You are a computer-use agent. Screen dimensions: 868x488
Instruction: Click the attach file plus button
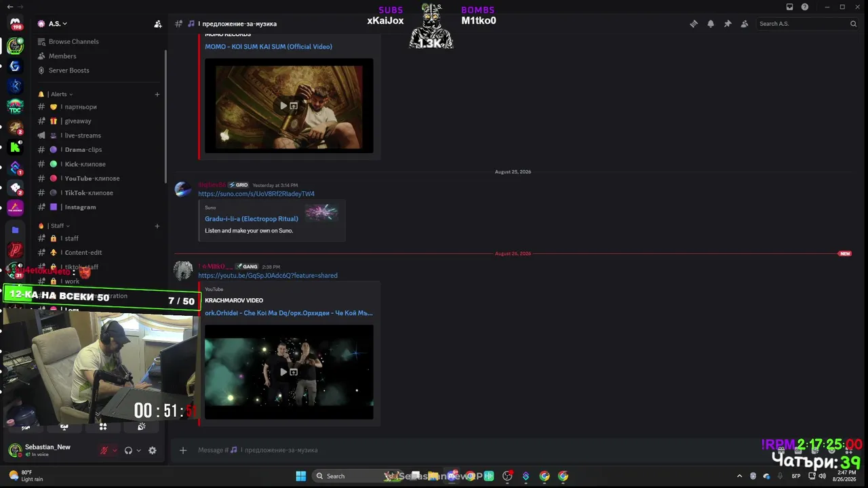click(183, 450)
